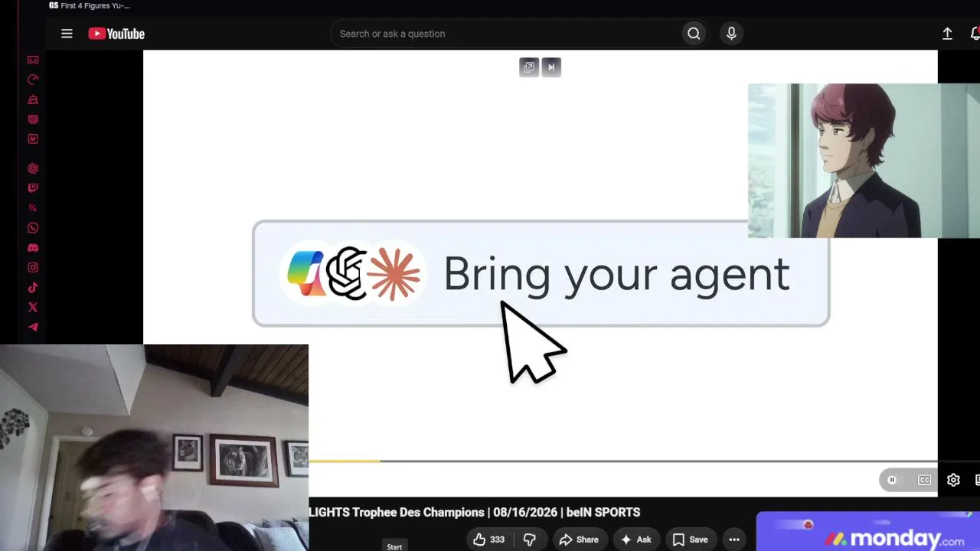The height and width of the screenshot is (551, 980).
Task: Open ChatGPT from the browser sidebar
Action: [33, 168]
